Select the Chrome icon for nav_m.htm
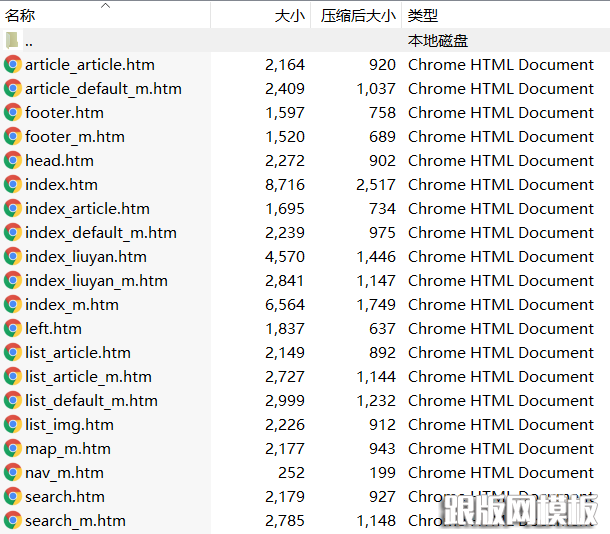 [12, 472]
